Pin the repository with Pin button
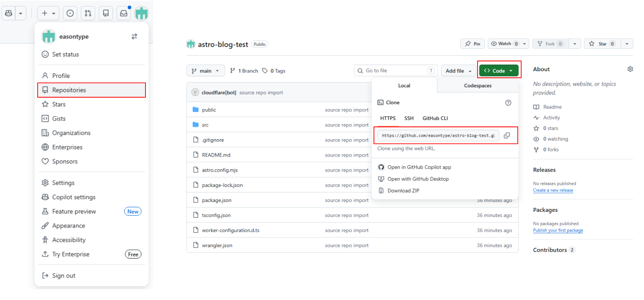Viewport: 644px width, 300px height. (x=472, y=43)
